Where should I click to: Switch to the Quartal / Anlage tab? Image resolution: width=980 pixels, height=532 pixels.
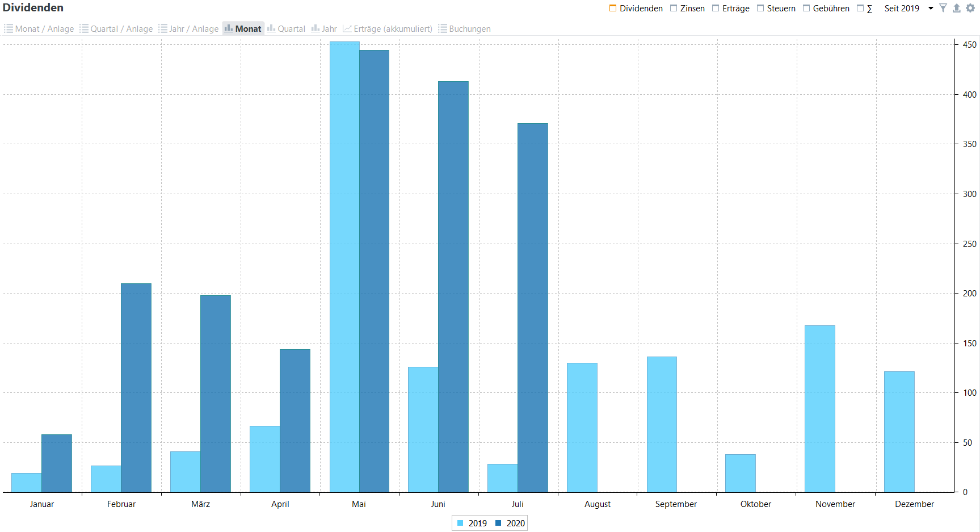pos(116,29)
